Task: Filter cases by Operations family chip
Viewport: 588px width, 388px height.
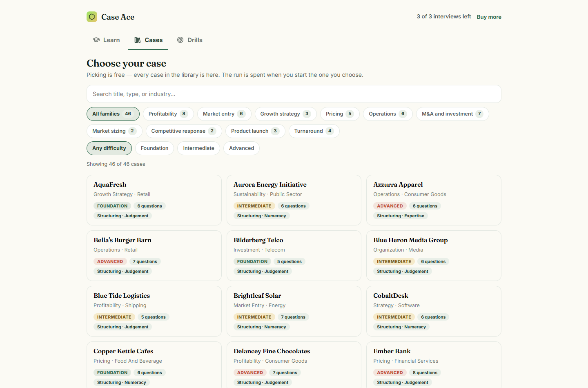Action: pyautogui.click(x=388, y=114)
